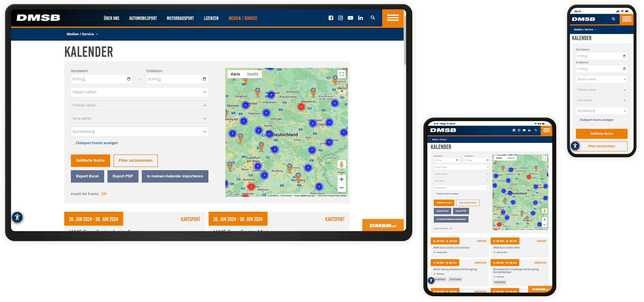Enable Clubsport Events anzeigen checkbox on desktop
Image resolution: width=644 pixels, height=302 pixels.
pos(72,143)
